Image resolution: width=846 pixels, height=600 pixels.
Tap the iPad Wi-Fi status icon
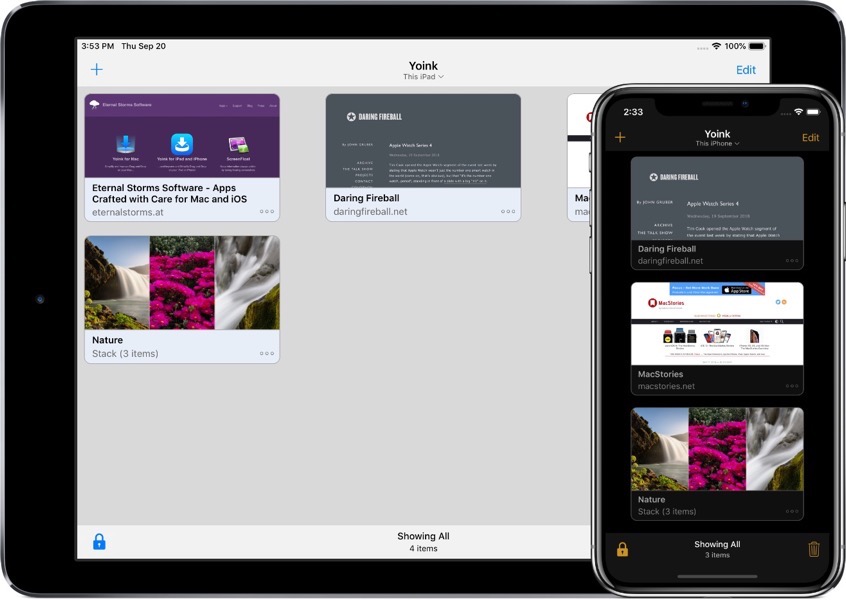pyautogui.click(x=716, y=46)
